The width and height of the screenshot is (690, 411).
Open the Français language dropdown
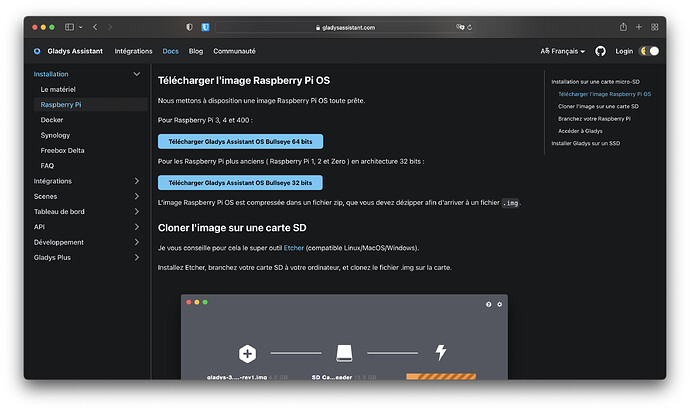pos(562,51)
